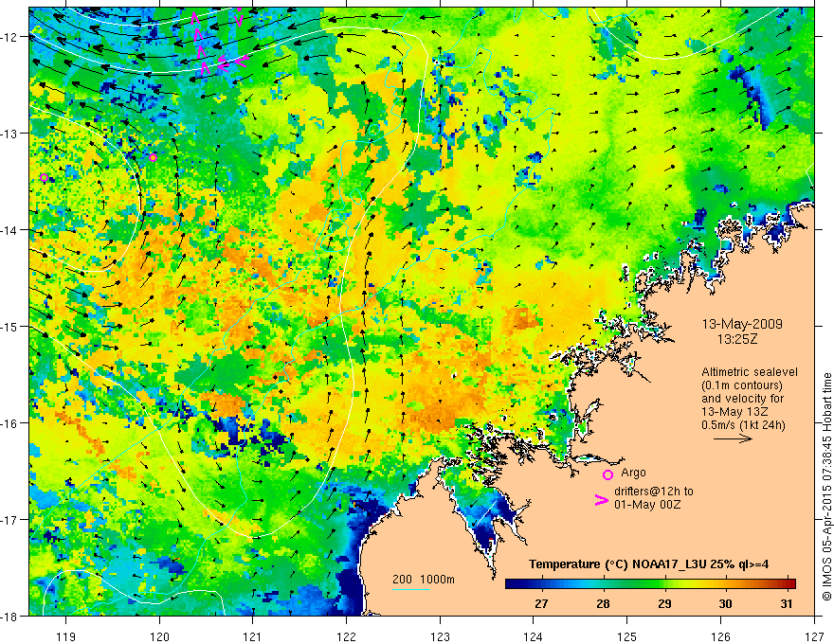The height and width of the screenshot is (644, 834).
Task: Click the IMOS copyright timestamp text
Action: point(826,487)
